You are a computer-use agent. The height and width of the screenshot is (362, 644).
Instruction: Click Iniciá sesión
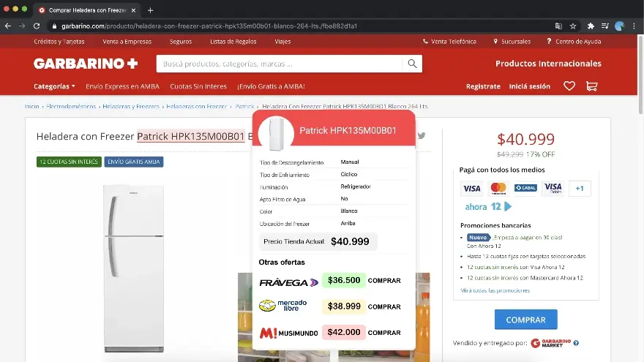pyautogui.click(x=529, y=86)
